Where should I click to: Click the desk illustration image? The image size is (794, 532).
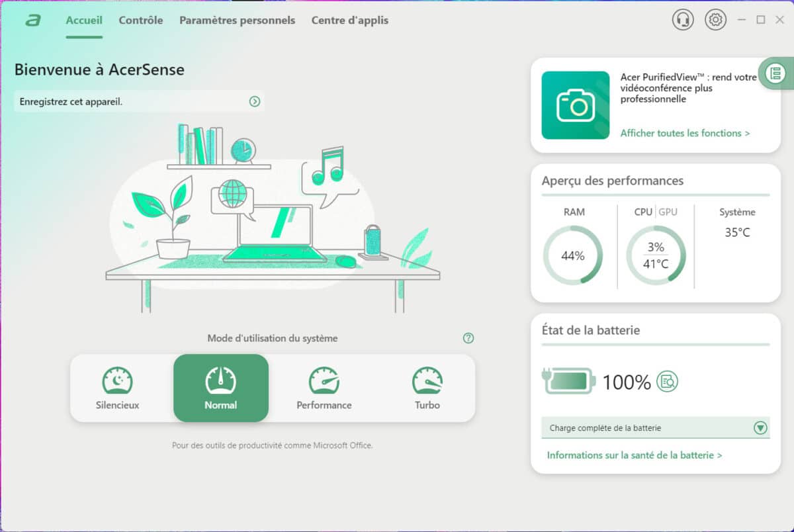click(273, 218)
